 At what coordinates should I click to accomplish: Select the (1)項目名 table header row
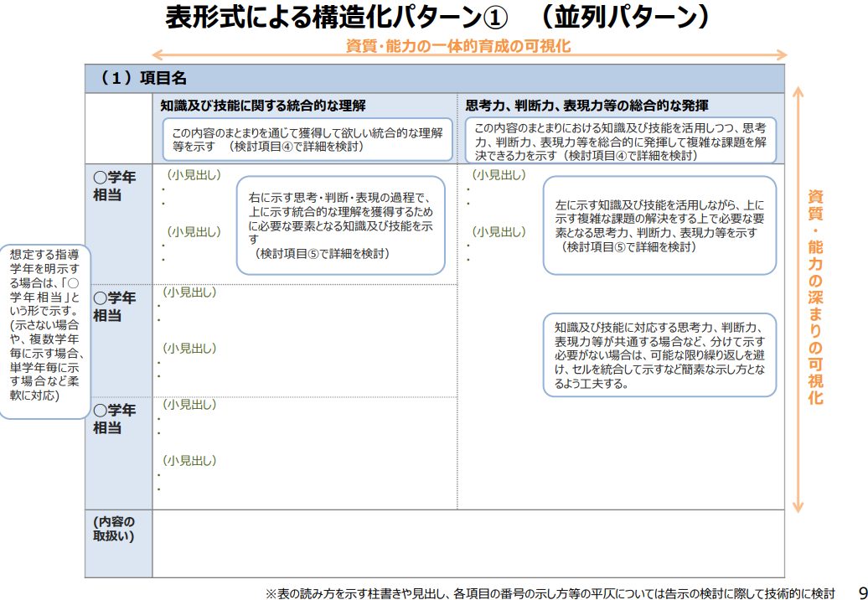tap(434, 79)
